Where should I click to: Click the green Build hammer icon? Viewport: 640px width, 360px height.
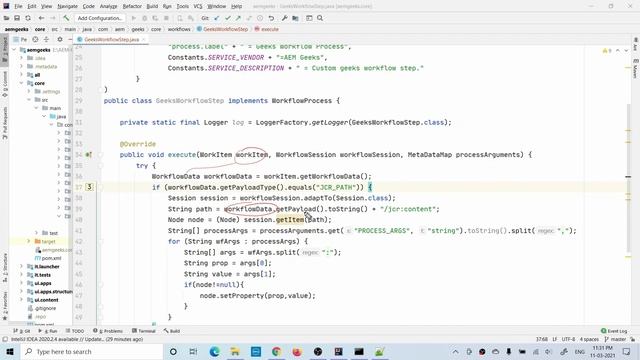coord(66,18)
